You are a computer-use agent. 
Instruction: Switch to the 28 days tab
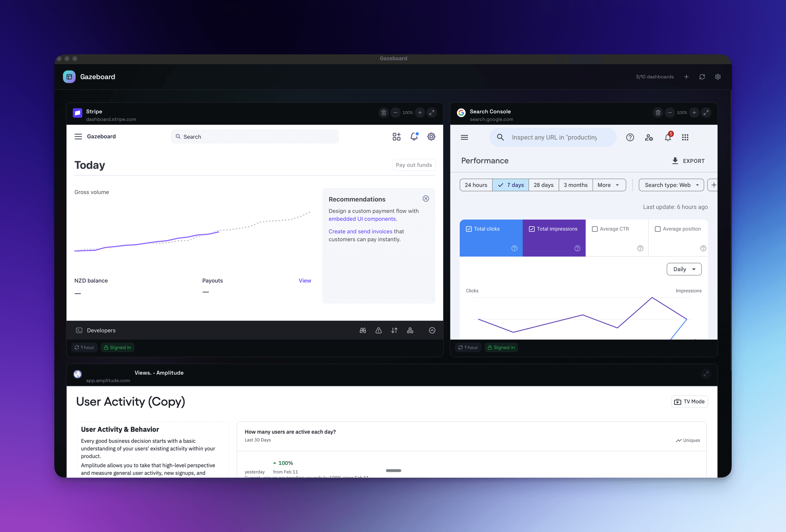point(543,185)
